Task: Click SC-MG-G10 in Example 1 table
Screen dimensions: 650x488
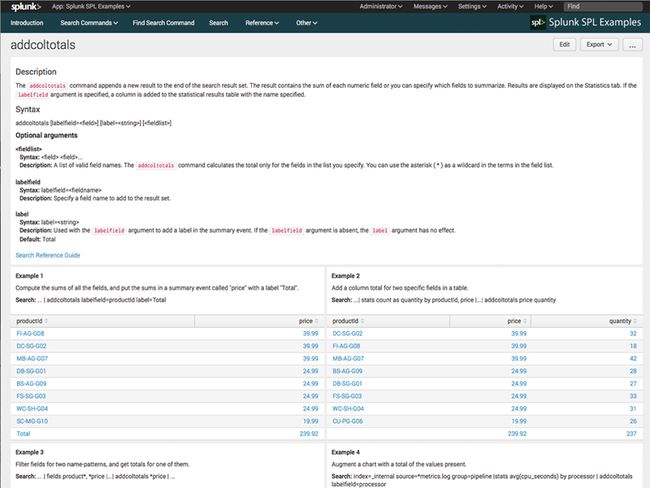Action: 32,421
